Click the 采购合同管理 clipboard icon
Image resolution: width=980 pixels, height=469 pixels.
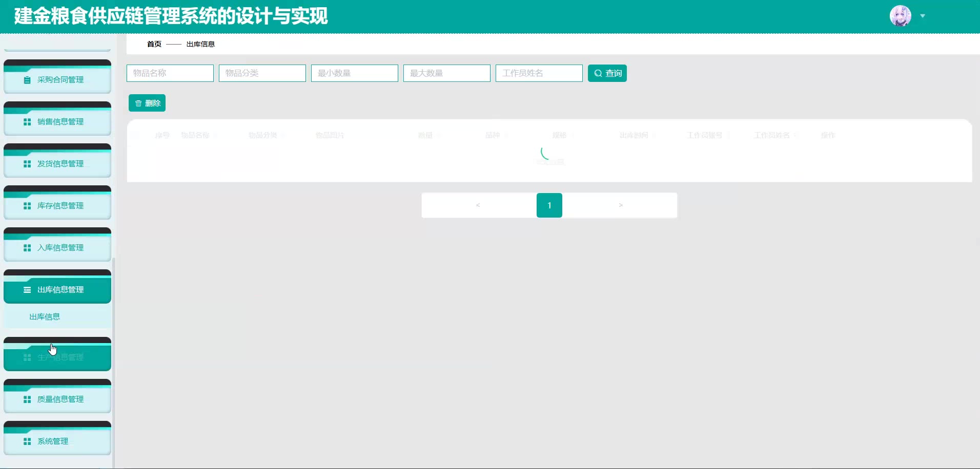point(27,80)
